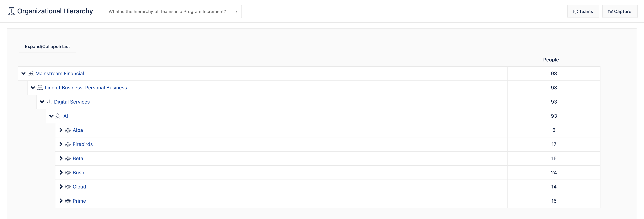
Task: Click the team icon beside Cloud
Action: (68, 187)
